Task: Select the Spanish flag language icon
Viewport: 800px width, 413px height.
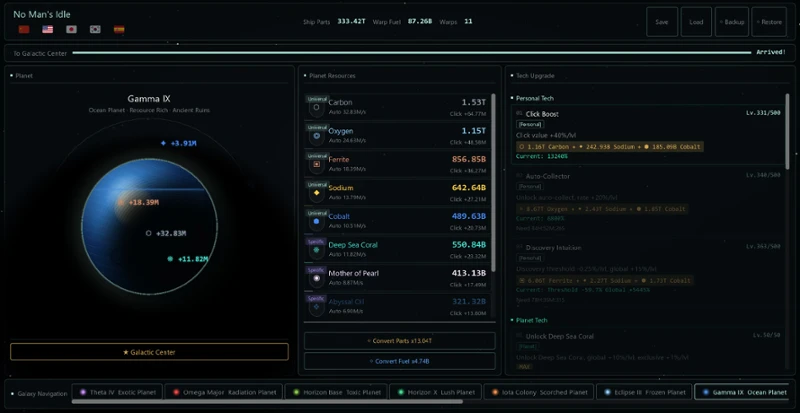Action: pyautogui.click(x=119, y=29)
